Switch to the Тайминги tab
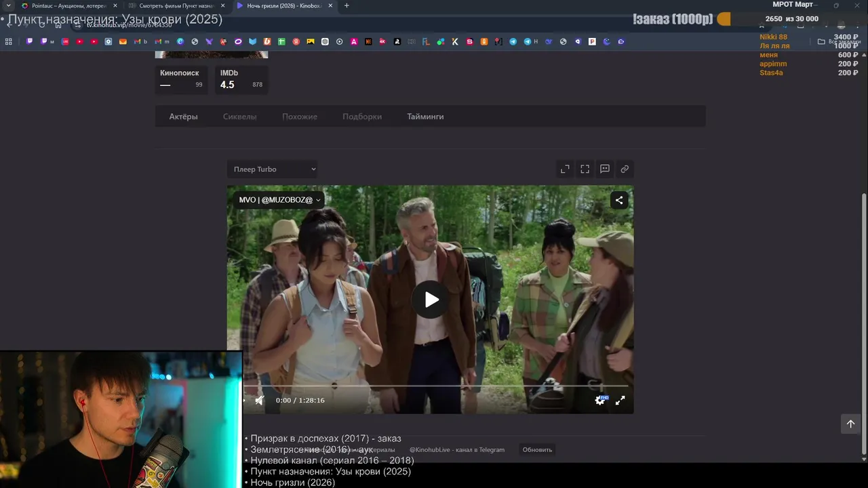 (425, 117)
